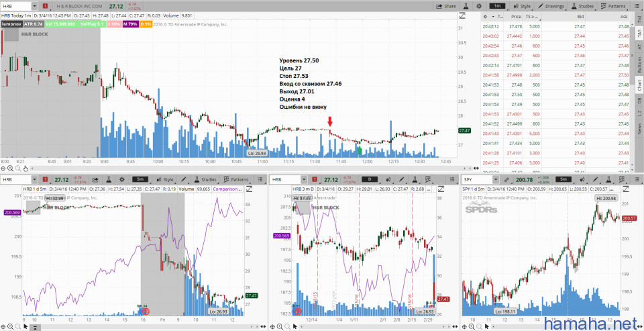Open share icon on bottom-left HRB chart
The width and height of the screenshot is (644, 331).
[x=96, y=180]
